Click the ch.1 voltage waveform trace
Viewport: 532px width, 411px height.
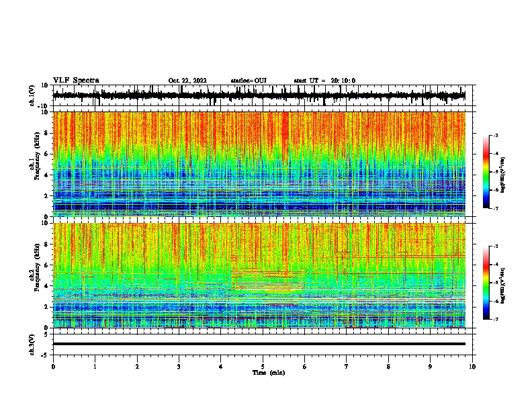259,95
